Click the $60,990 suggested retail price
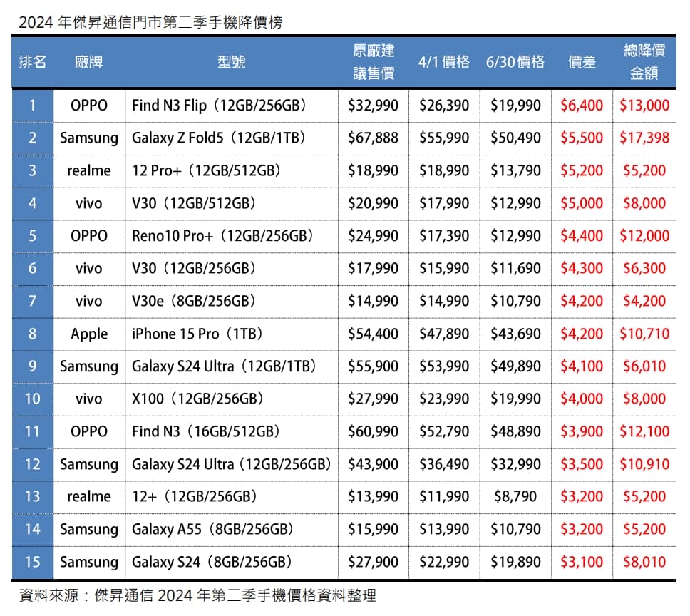 pyautogui.click(x=374, y=431)
